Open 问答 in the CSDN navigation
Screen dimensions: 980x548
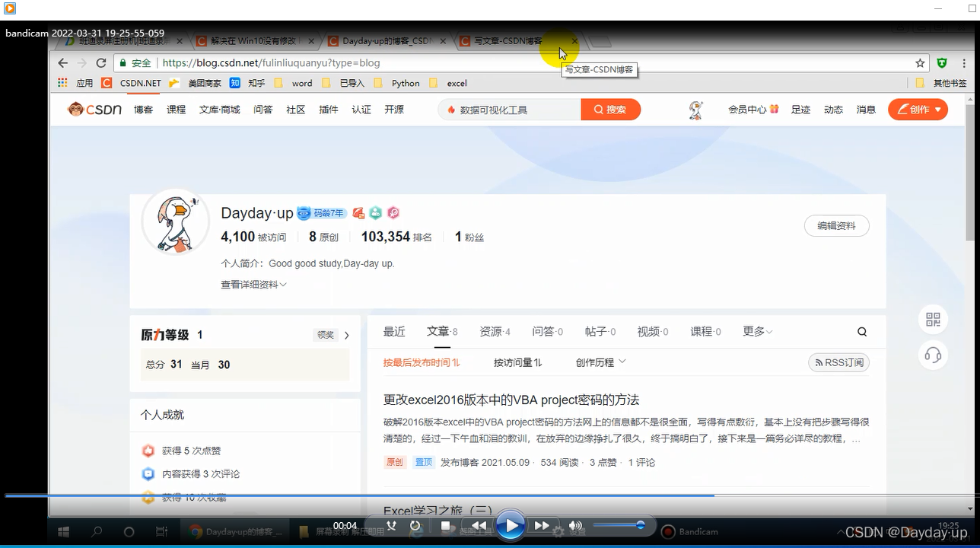coord(263,110)
